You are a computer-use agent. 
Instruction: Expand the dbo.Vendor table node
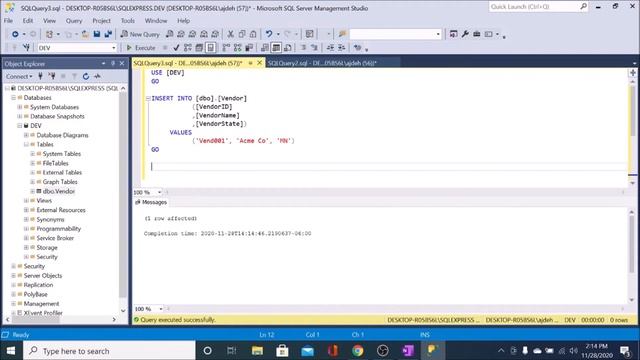click(33, 191)
